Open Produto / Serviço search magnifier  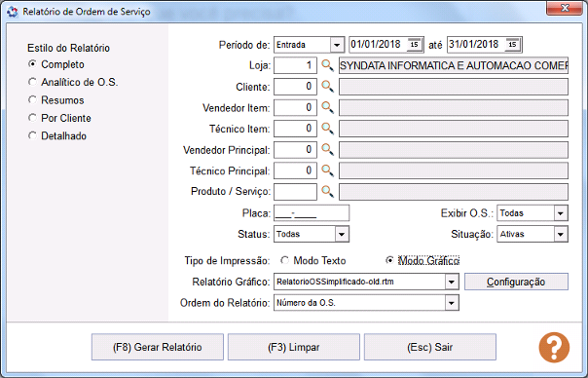tap(328, 192)
